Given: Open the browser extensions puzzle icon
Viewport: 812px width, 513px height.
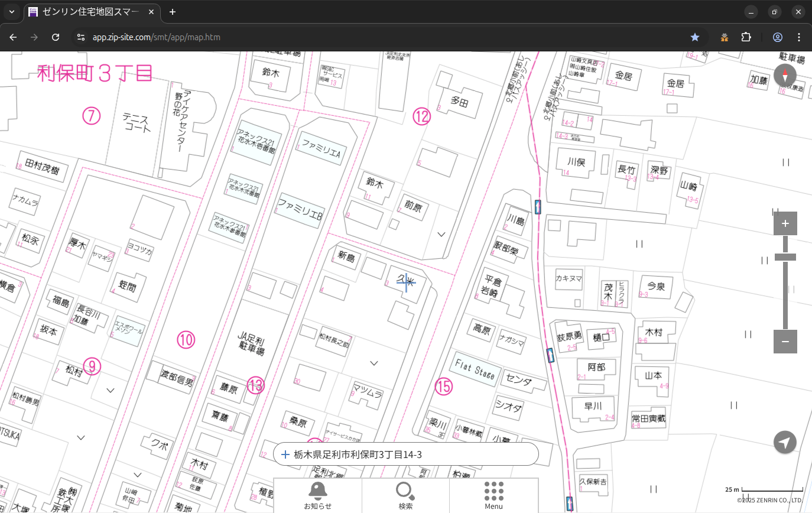Looking at the screenshot, I should tap(746, 37).
